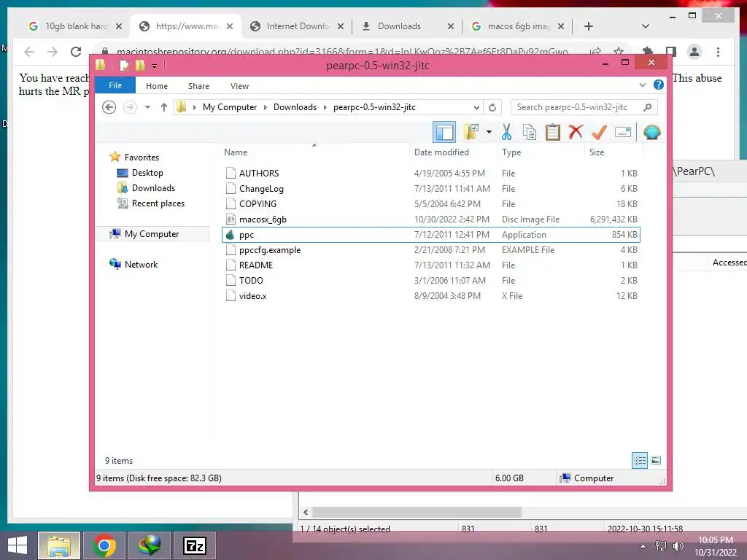Select the AUTHORS file
The height and width of the screenshot is (560, 747).
pyautogui.click(x=430, y=174)
